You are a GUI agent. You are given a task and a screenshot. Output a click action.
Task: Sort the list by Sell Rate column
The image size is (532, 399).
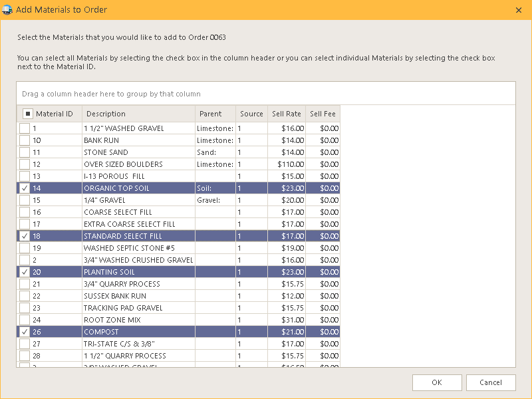point(286,114)
